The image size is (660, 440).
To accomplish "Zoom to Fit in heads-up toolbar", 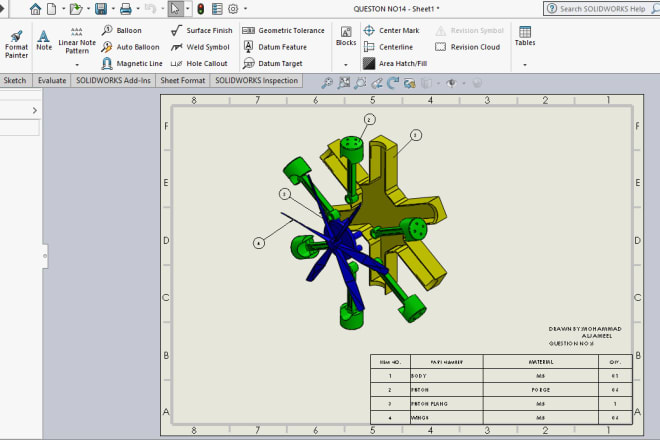I will click(327, 83).
